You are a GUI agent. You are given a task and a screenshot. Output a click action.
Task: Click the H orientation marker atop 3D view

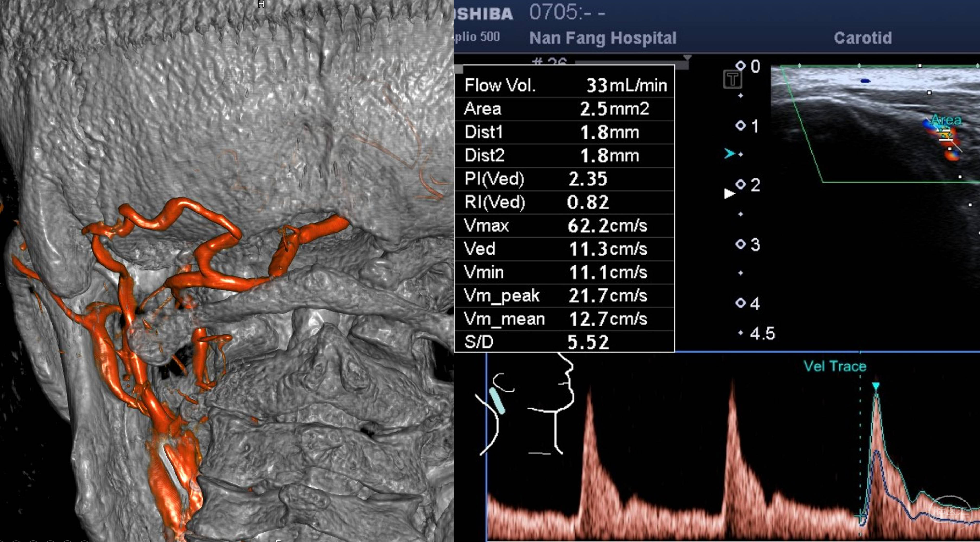click(x=261, y=4)
